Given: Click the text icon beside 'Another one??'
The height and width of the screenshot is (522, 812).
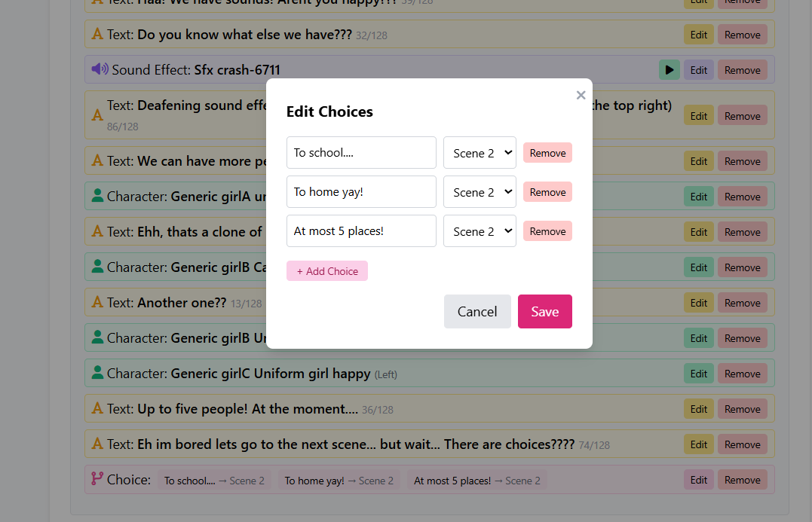Looking at the screenshot, I should (x=97, y=302).
